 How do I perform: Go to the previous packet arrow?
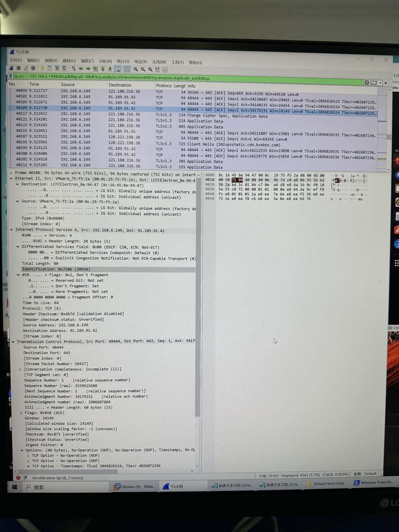click(x=81, y=69)
